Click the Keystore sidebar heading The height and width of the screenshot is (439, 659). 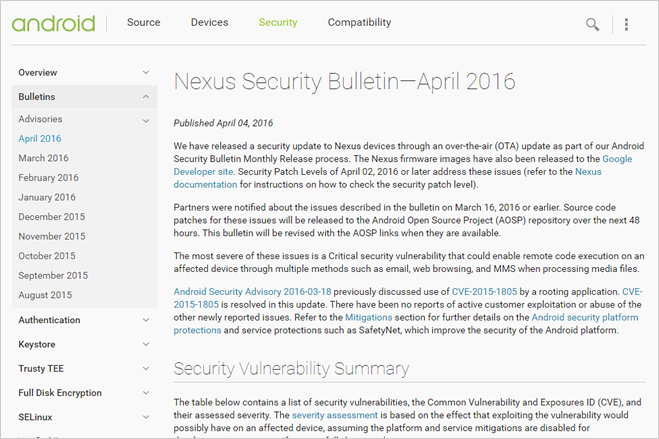[x=37, y=344]
